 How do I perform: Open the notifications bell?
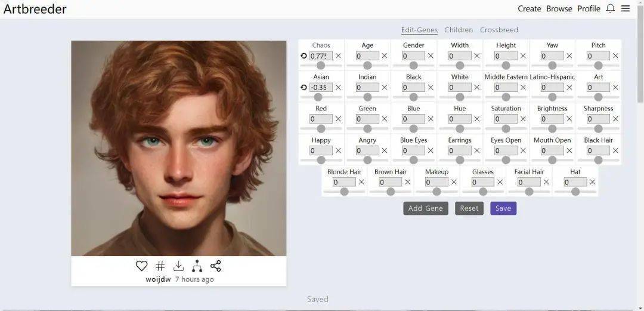coord(611,8)
